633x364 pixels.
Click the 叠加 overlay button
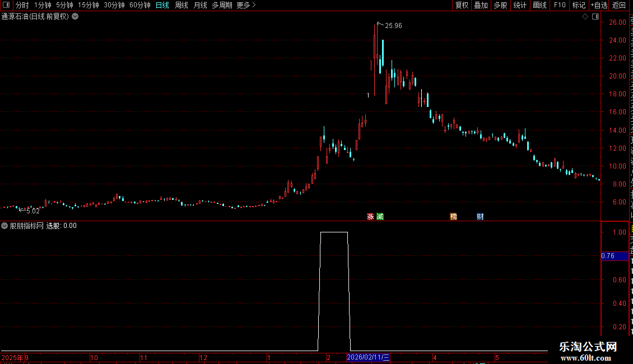[481, 5]
